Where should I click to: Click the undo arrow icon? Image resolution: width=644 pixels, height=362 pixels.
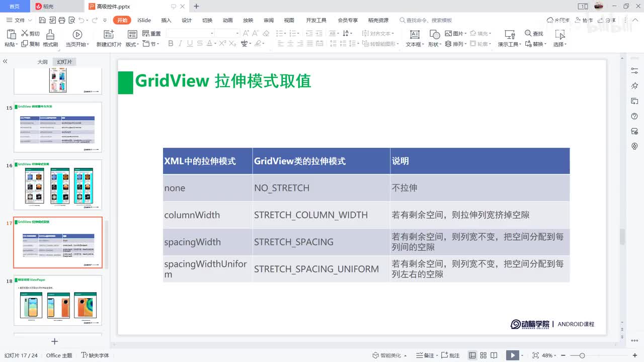click(81, 20)
